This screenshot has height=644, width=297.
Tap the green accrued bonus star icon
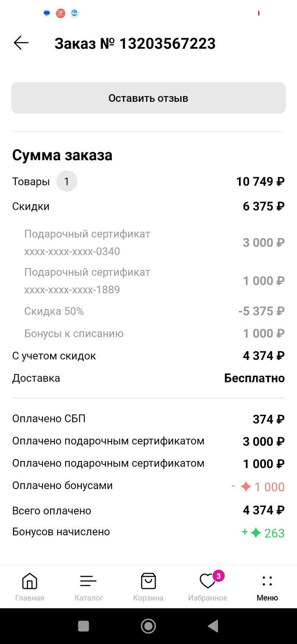pos(255,533)
